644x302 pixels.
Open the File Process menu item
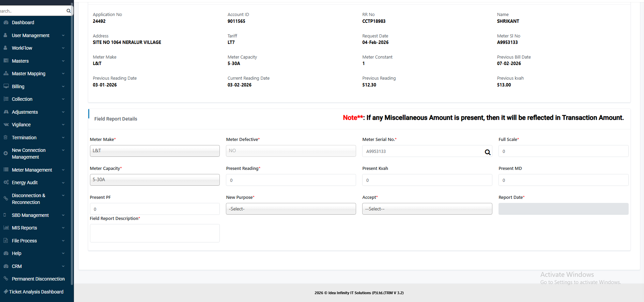click(24, 241)
